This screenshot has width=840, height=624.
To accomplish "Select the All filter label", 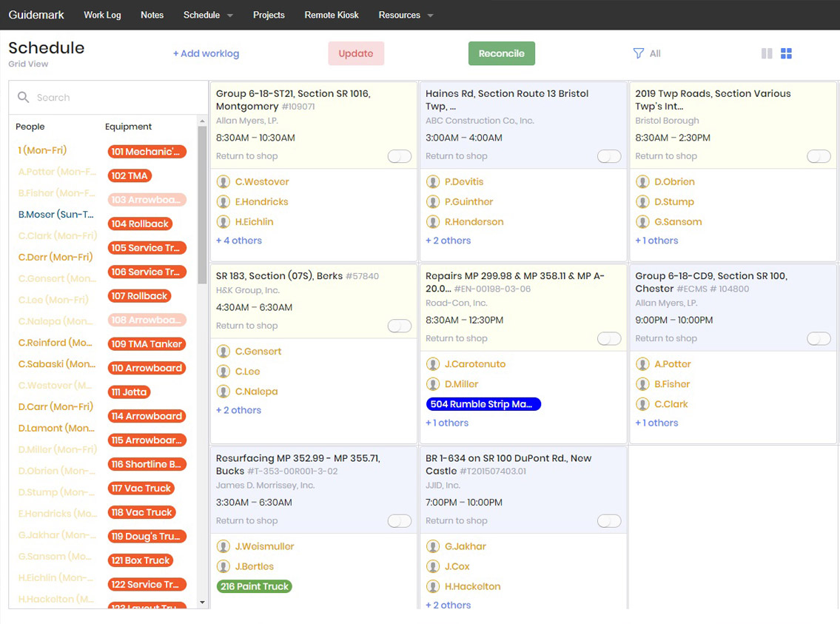I will click(x=655, y=53).
